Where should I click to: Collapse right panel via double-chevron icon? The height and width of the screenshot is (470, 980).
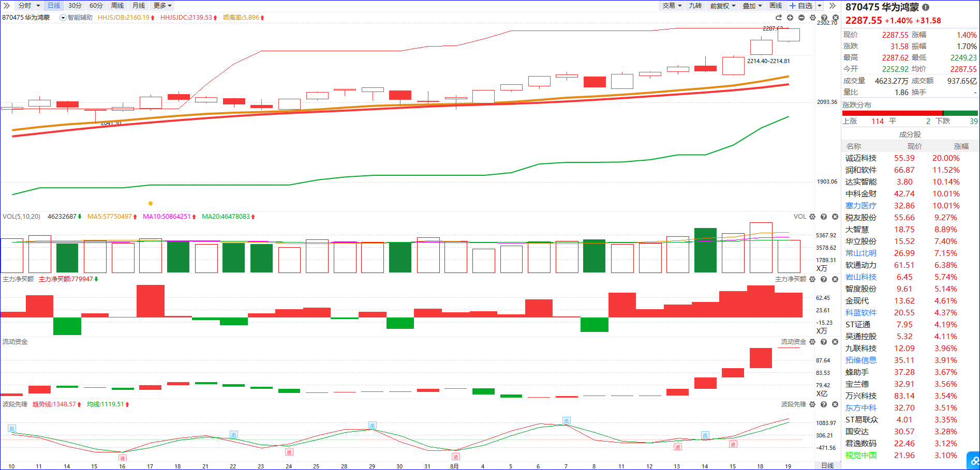pos(832,6)
